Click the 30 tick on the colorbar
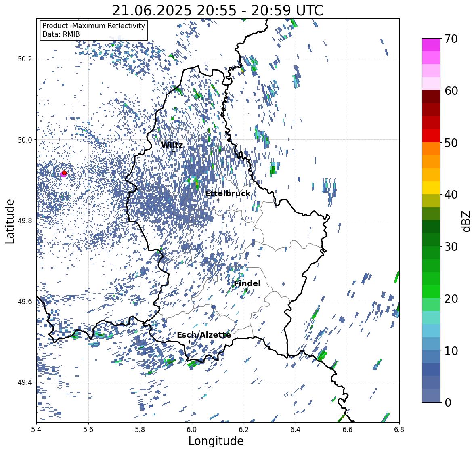 pyautogui.click(x=451, y=246)
